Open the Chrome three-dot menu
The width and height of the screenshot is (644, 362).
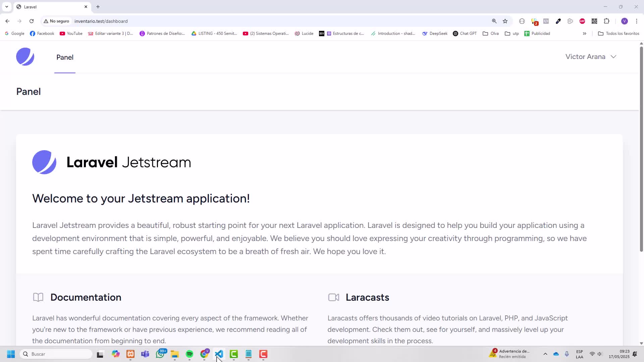(637, 21)
